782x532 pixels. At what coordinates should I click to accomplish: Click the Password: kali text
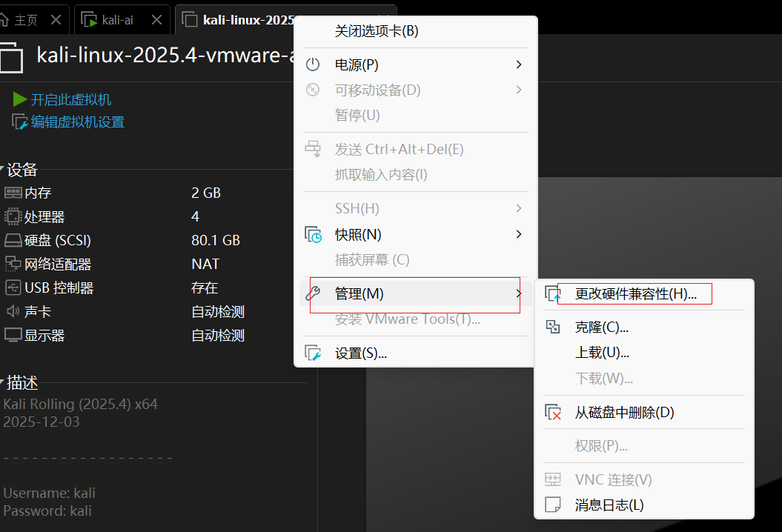47,511
